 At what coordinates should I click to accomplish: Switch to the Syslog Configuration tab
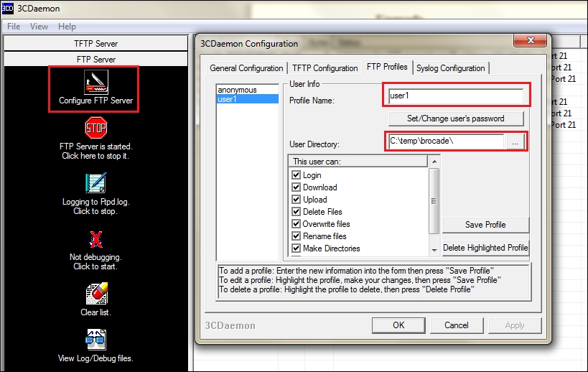(450, 68)
